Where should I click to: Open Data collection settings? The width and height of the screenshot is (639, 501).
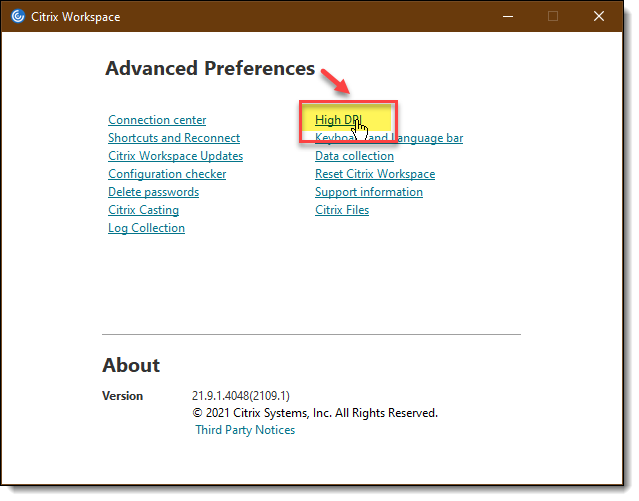tap(355, 156)
